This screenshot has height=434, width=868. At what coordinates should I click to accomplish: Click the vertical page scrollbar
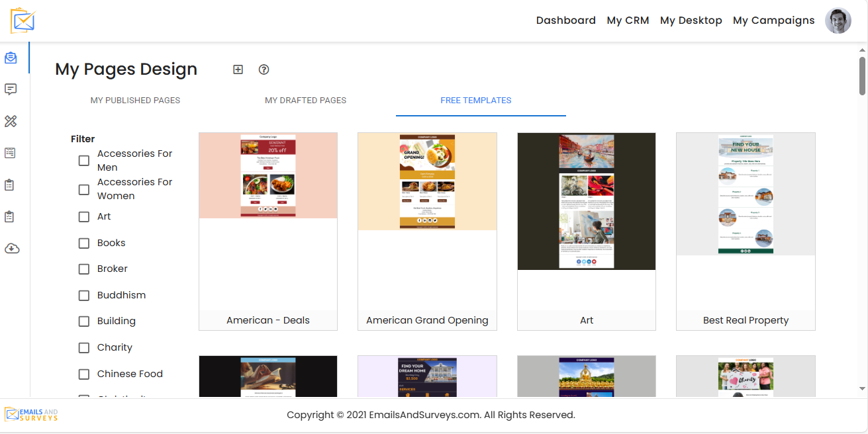click(x=862, y=76)
